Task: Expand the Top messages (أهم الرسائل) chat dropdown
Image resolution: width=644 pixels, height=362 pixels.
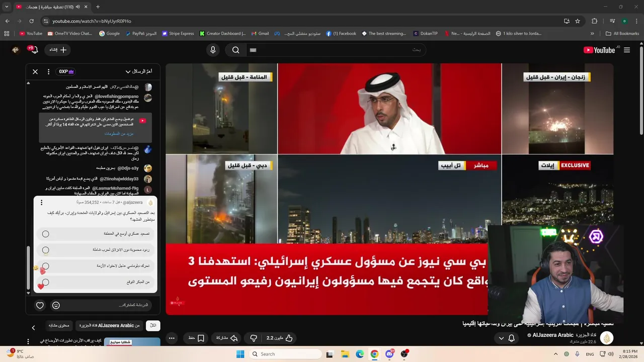Action: click(139, 71)
